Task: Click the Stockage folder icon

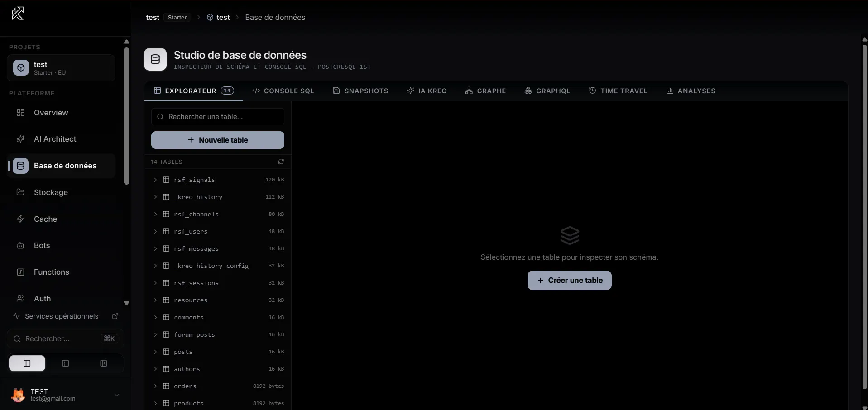Action: [x=20, y=192]
